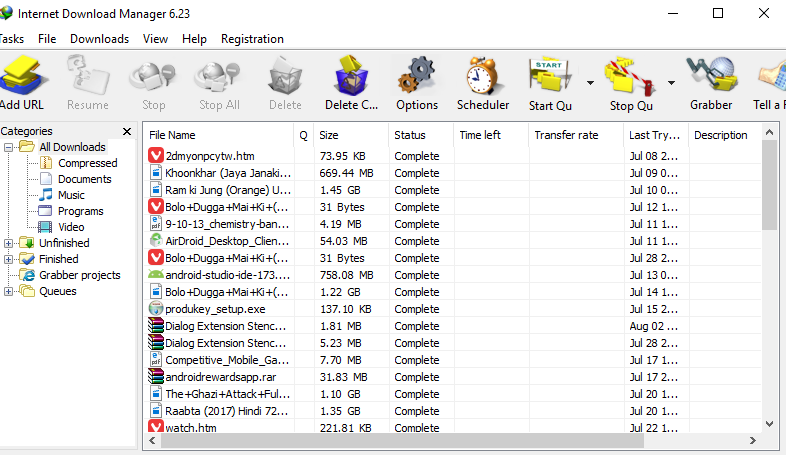
Task: Sort by the Transfer rate column header
Action: (576, 135)
